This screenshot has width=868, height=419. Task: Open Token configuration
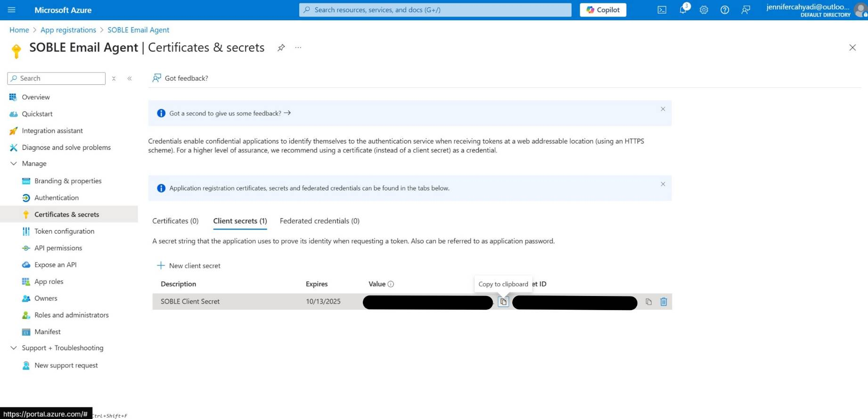pos(64,231)
